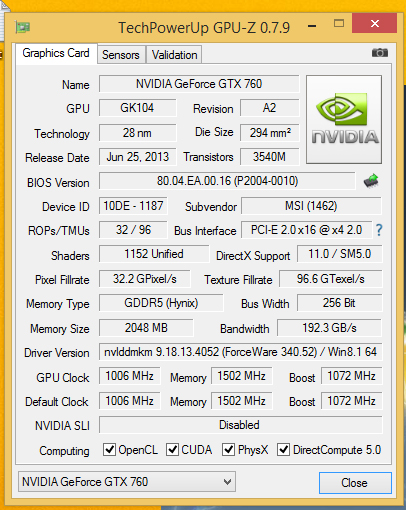Click the window title TechPowerUp GPU-Z 0.7.9
Viewport: 406px width, 510px height.
[204, 28]
